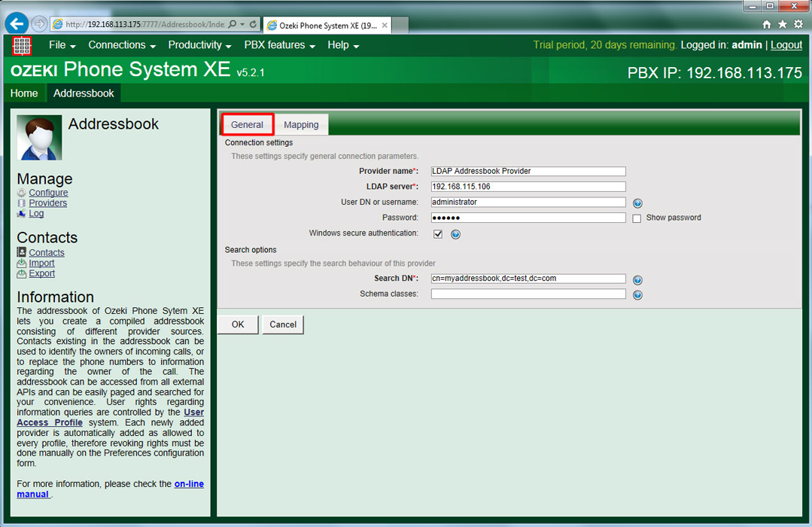812x527 pixels.
Task: Click the browser address bar URL
Action: 145,24
